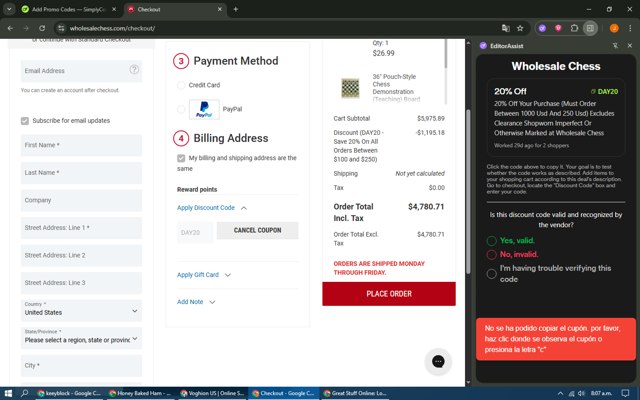Viewport: 640px width, 400px height.
Task: Open Great Stuff Online taskbar window
Action: [x=355, y=393]
